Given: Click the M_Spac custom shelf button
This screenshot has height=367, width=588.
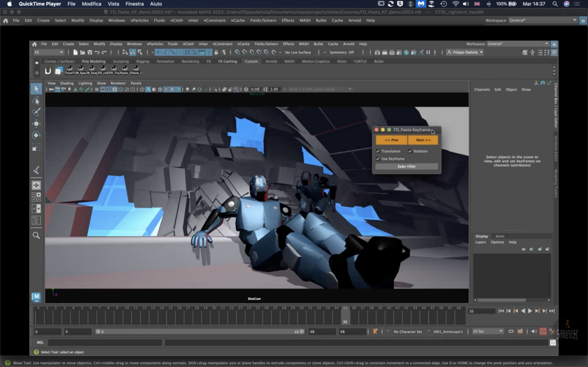Looking at the screenshot, I should coord(80,70).
